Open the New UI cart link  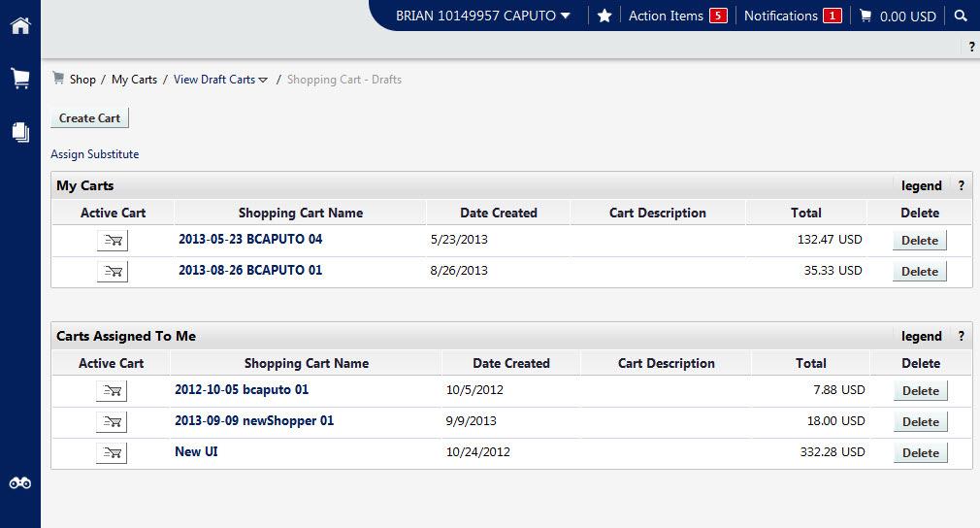click(196, 451)
